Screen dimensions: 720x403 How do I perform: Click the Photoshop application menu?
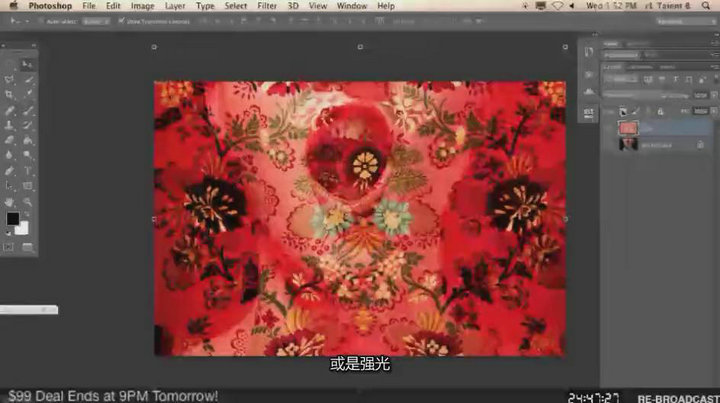click(x=49, y=6)
